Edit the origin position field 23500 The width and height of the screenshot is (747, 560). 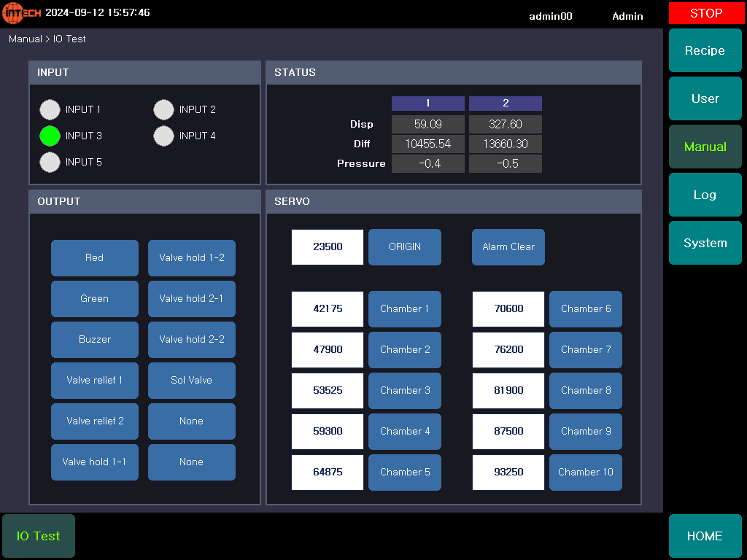click(328, 247)
